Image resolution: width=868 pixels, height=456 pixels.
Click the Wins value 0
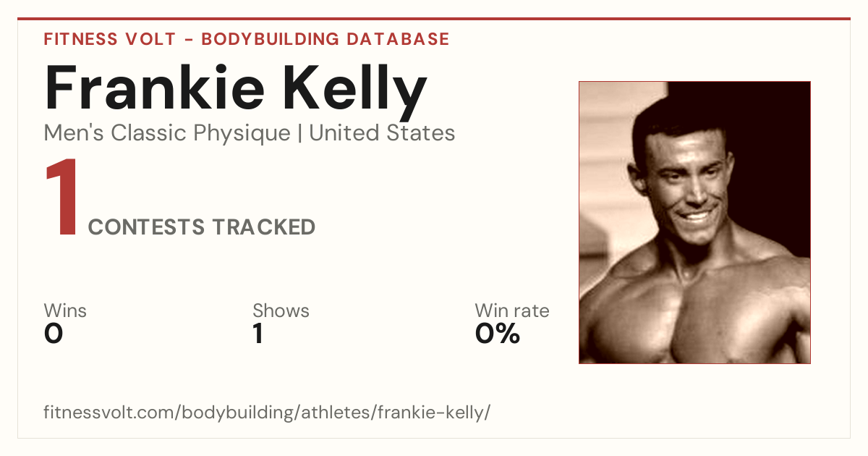pos(54,334)
